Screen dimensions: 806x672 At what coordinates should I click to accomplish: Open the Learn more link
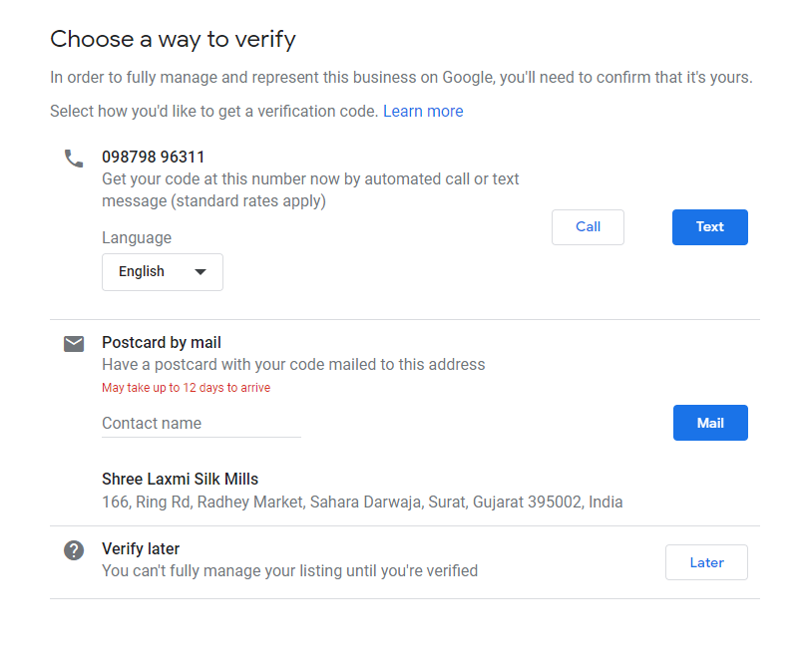tap(423, 112)
